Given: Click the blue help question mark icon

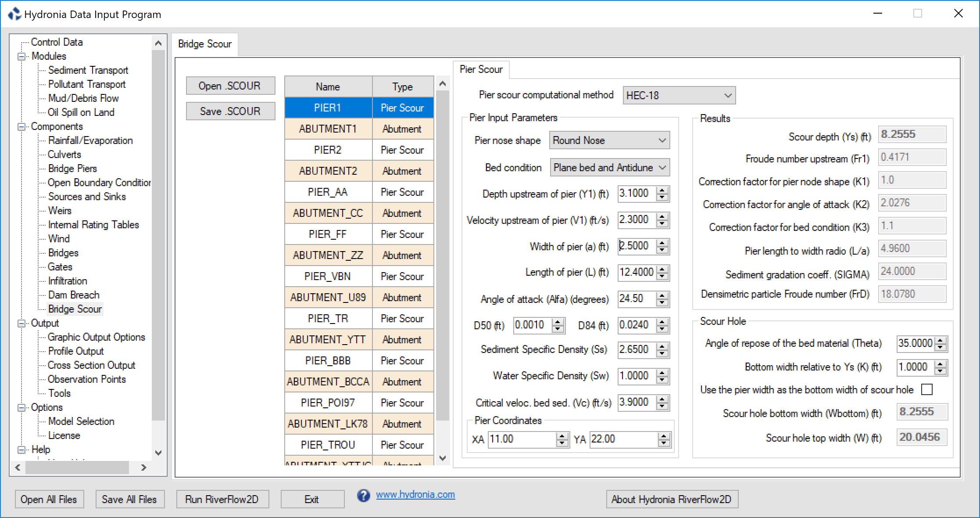Looking at the screenshot, I should pos(363,496).
